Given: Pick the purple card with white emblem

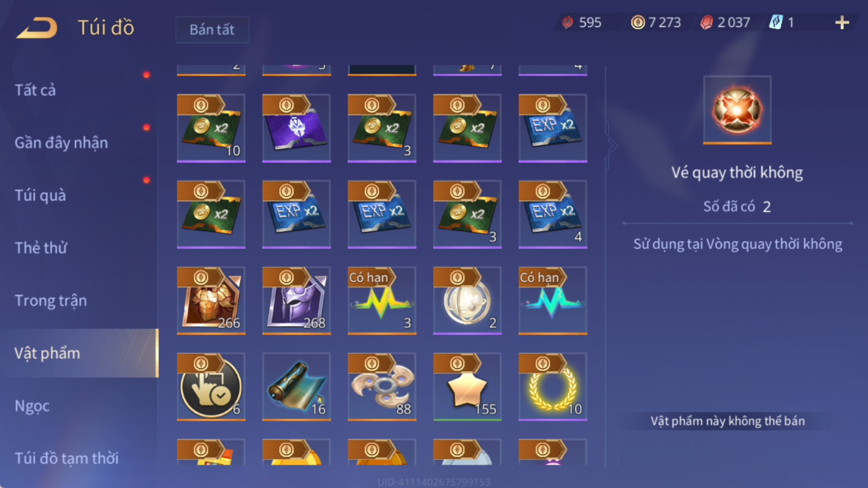Looking at the screenshot, I should pos(297,128).
